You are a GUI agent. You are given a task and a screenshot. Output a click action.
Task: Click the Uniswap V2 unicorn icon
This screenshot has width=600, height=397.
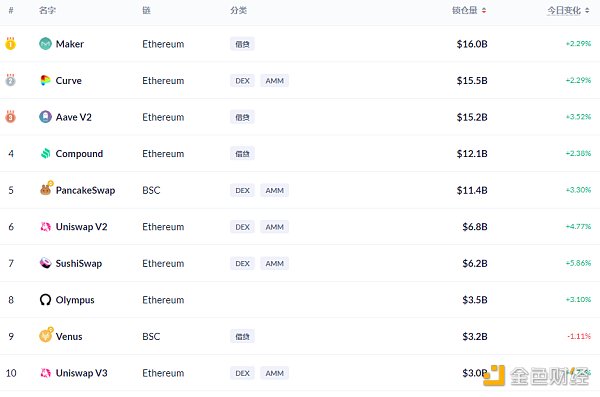[46, 227]
